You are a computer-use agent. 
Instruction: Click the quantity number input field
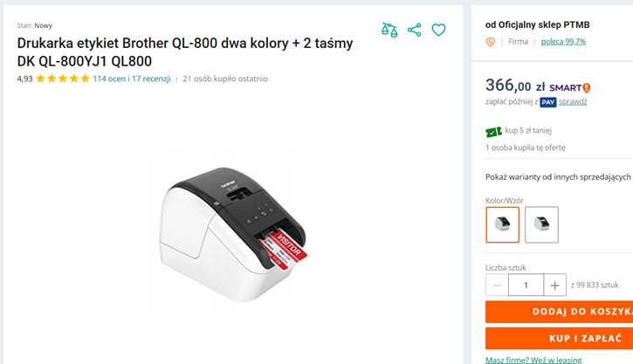click(x=526, y=285)
